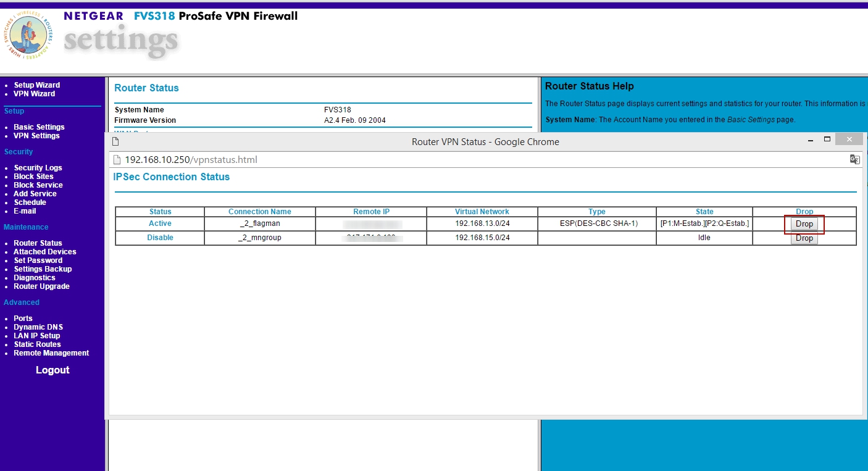
Task: Minimize the Router VPN Status window
Action: pos(810,140)
